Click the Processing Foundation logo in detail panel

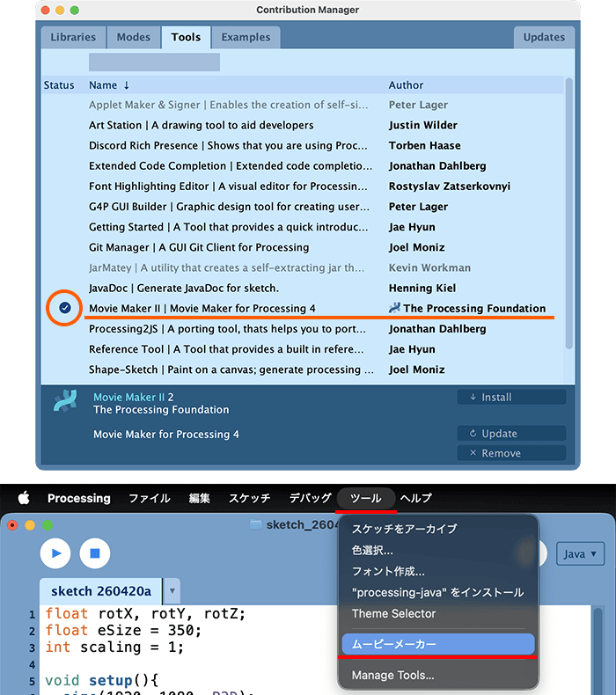(65, 400)
